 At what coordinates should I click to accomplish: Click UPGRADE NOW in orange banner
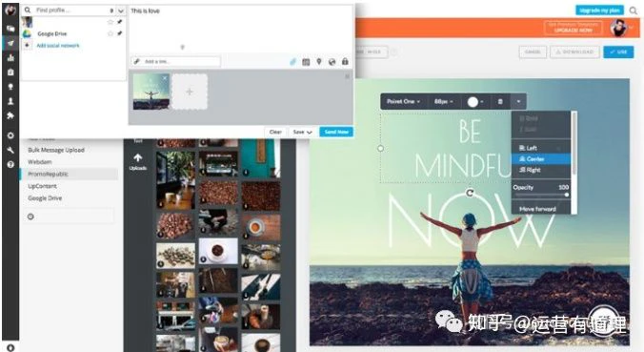pos(573,28)
